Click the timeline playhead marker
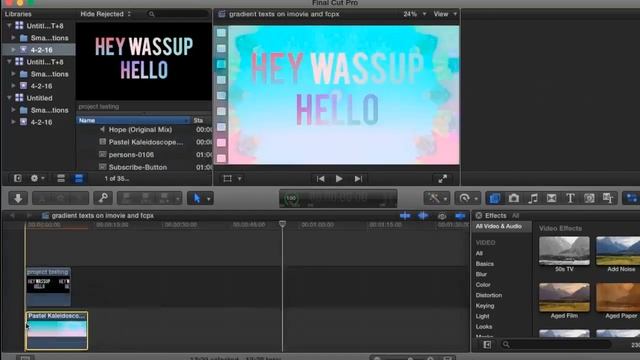This screenshot has height=360, width=640. pyautogui.click(x=282, y=224)
